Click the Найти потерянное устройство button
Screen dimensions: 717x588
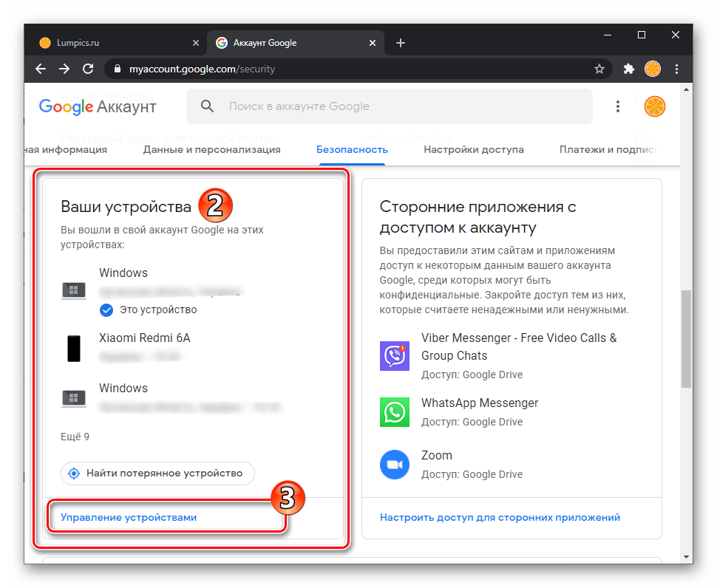click(x=157, y=473)
